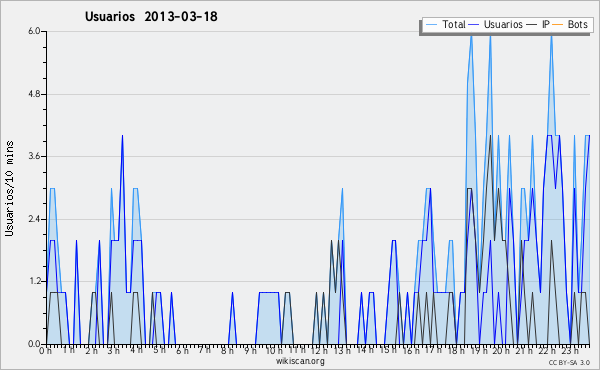The image size is (600, 370).
Task: Click the '0.0' y-axis value
Action: pyautogui.click(x=34, y=344)
